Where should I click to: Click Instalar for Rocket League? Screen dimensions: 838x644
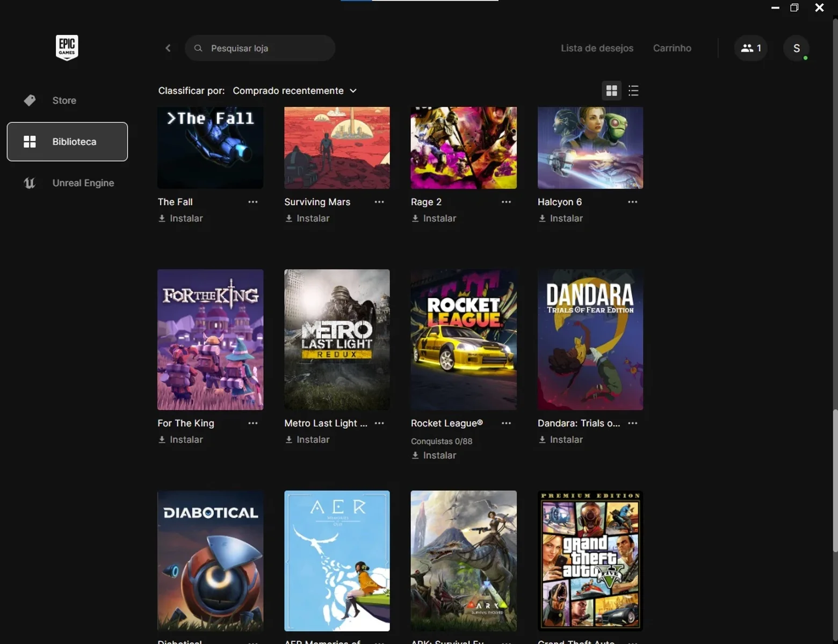click(439, 455)
